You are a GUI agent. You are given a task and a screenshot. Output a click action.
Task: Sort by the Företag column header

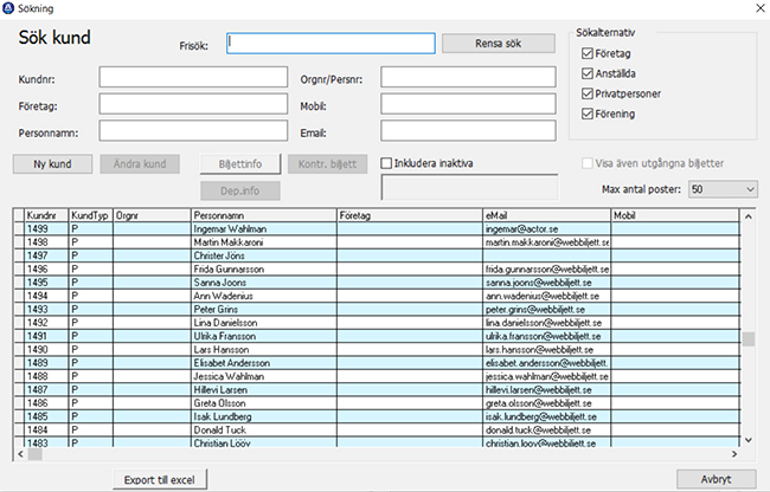pos(410,216)
